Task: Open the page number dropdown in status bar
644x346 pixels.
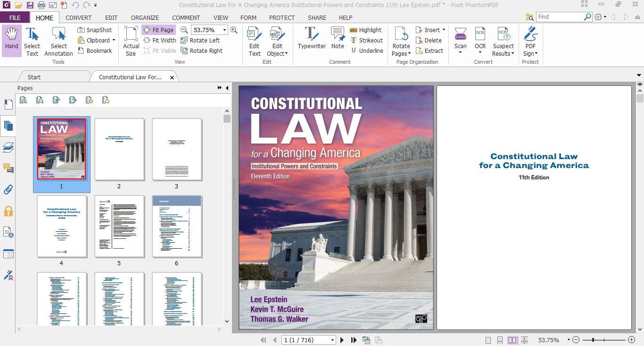Action: 332,340
